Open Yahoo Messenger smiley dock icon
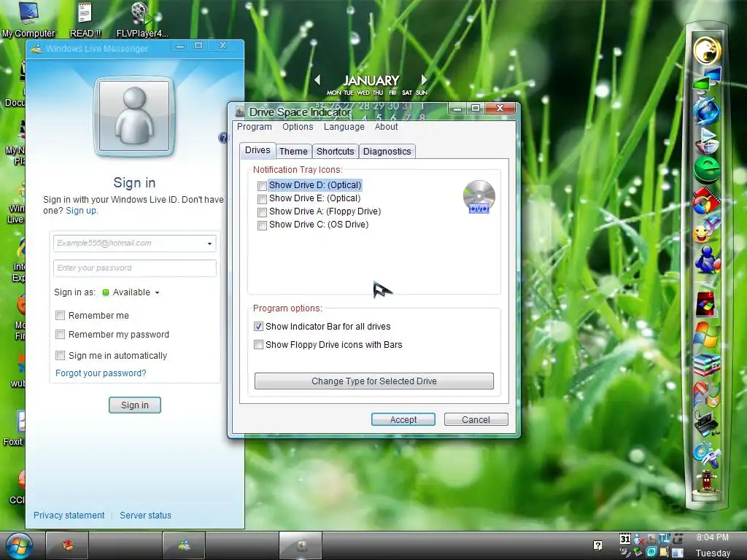 coord(706,230)
